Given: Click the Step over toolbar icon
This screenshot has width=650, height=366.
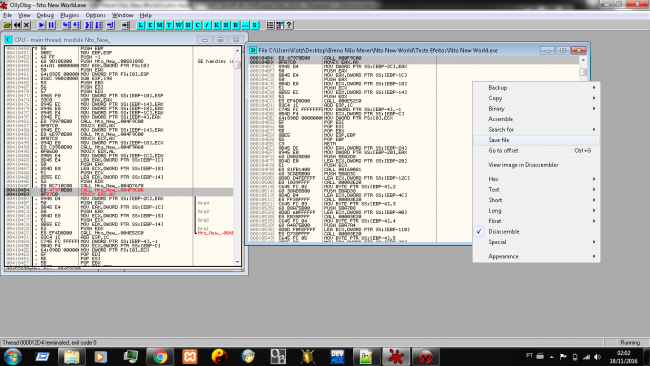Looking at the screenshot, I should click(x=76, y=25).
